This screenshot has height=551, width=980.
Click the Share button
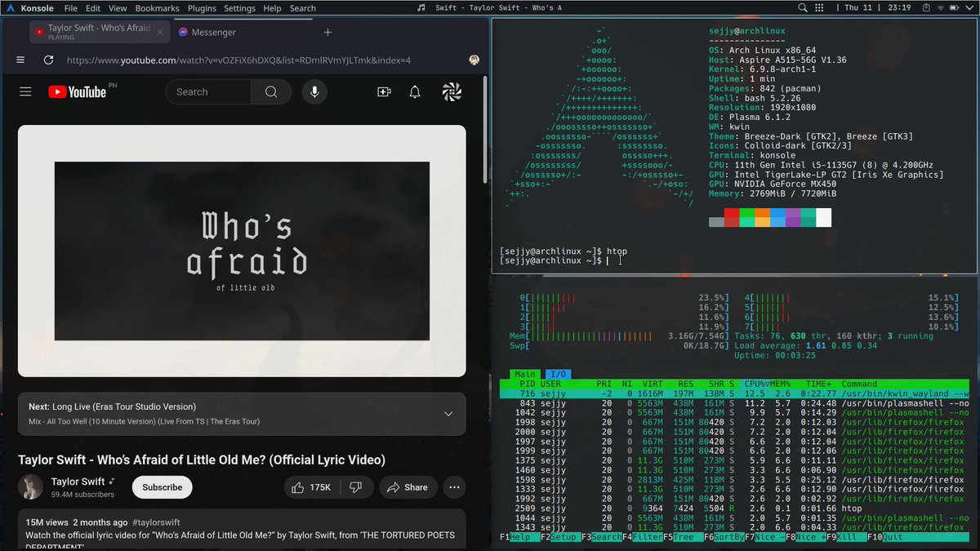407,487
